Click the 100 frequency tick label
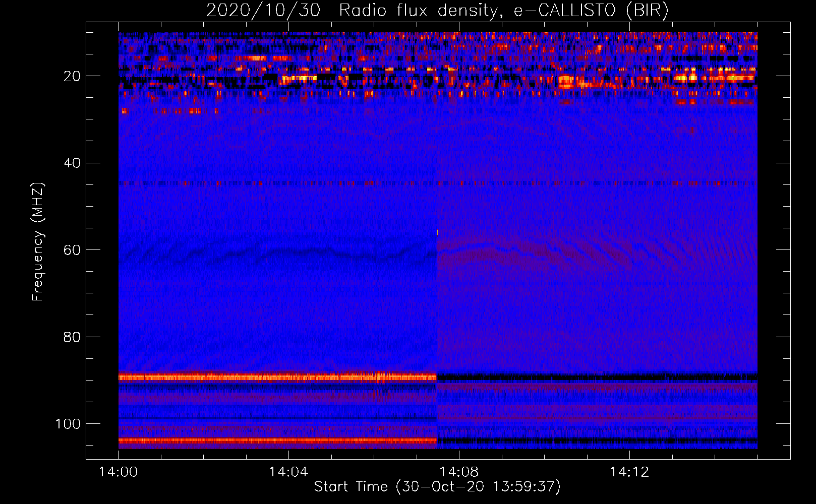 click(68, 424)
